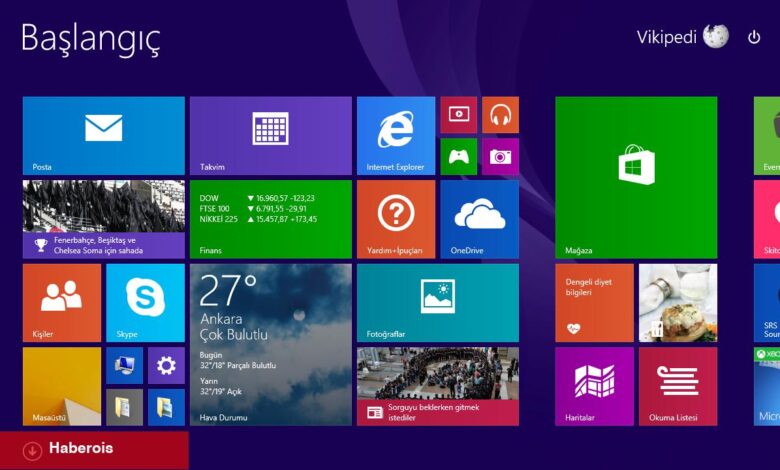This screenshot has width=780, height=470.
Task: Open the Posta mail tile
Action: pos(103,136)
